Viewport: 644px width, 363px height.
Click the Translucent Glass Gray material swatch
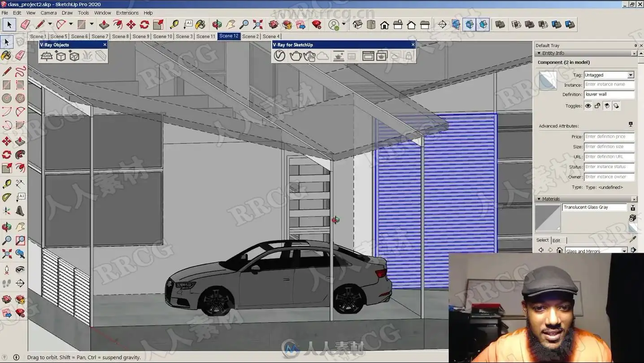548,218
